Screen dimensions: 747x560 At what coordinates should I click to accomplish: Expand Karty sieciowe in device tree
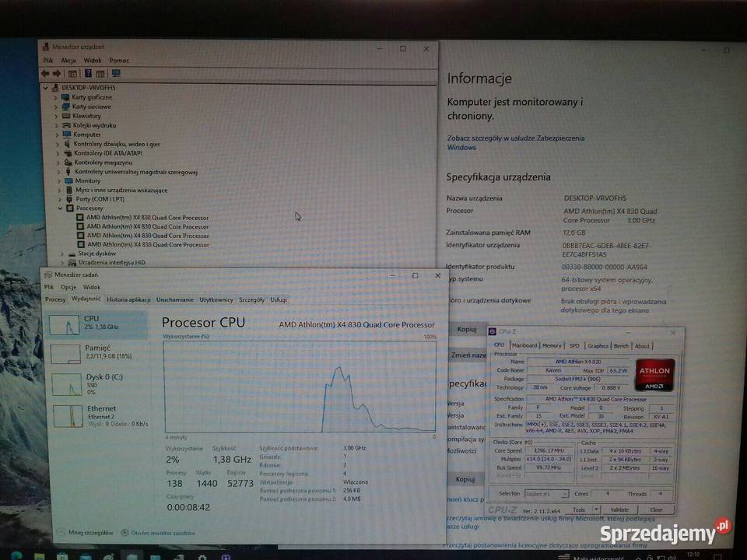tap(56, 107)
